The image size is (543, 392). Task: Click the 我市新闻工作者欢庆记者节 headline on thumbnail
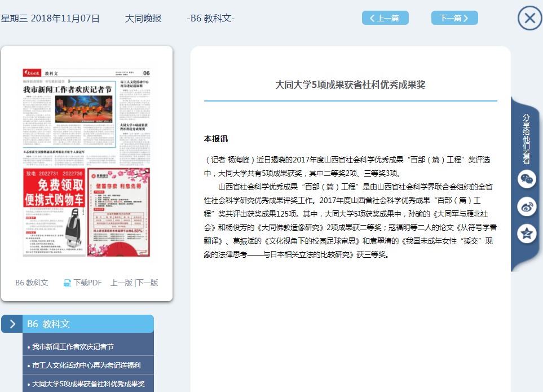[68, 90]
